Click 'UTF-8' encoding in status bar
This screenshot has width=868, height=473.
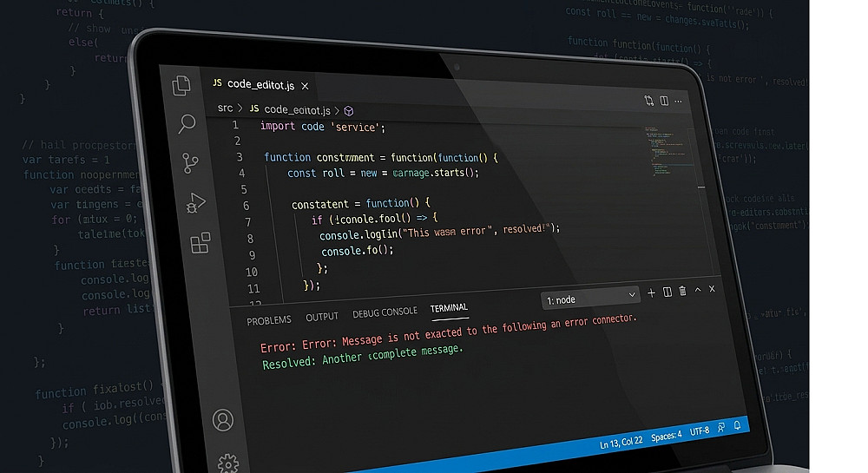click(699, 431)
